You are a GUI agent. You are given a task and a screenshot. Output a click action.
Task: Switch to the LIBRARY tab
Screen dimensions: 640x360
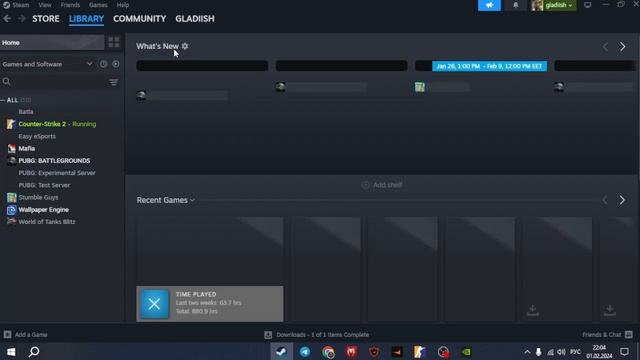86,19
